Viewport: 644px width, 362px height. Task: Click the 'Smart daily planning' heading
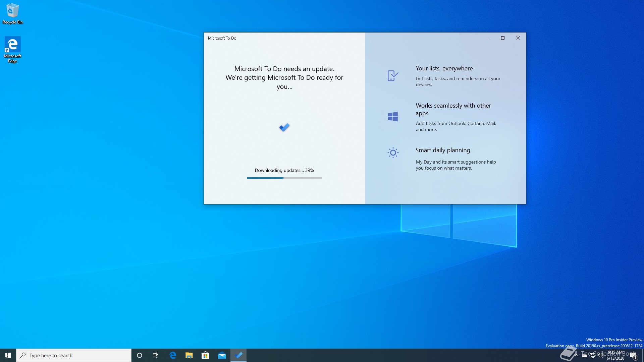pyautogui.click(x=443, y=150)
